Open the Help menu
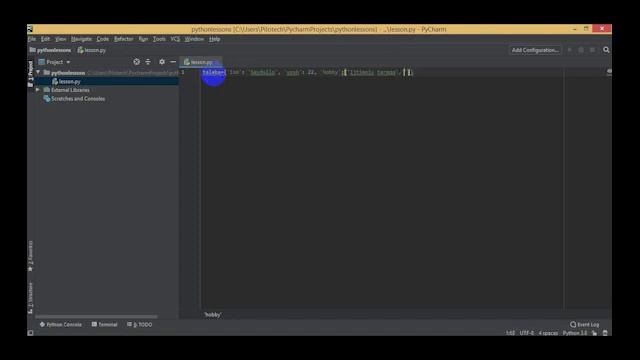The width and height of the screenshot is (640, 360). coord(215,39)
